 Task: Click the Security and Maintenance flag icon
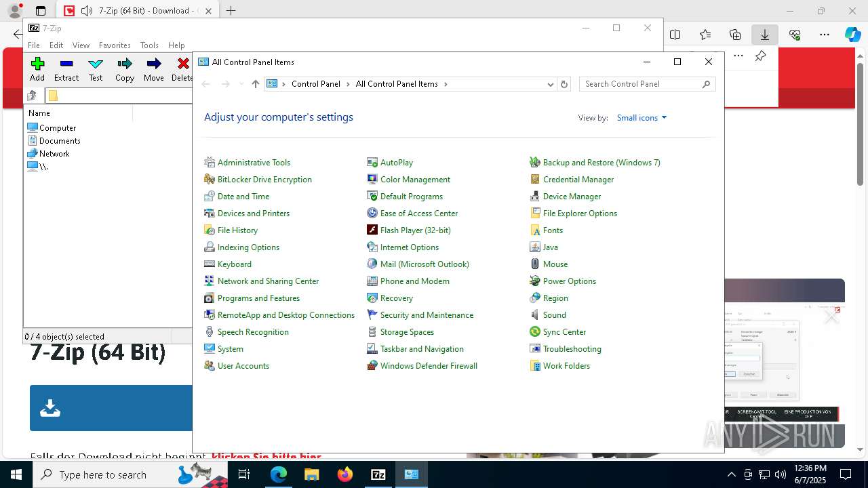coord(372,315)
